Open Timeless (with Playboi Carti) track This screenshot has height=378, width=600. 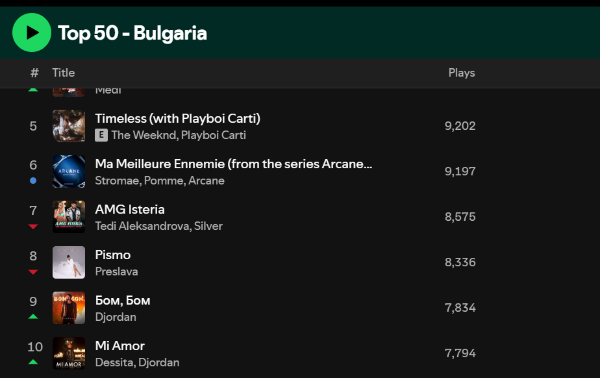(178, 119)
